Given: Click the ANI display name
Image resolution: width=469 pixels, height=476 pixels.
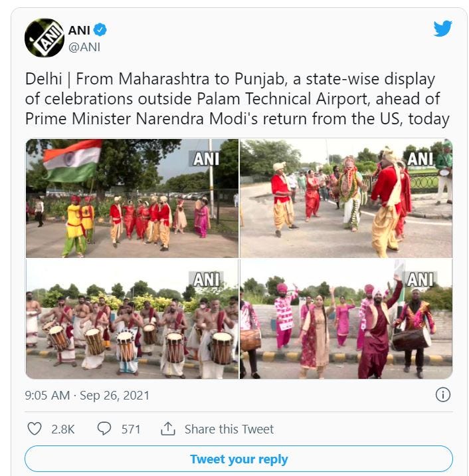Looking at the screenshot, I should 79,30.
